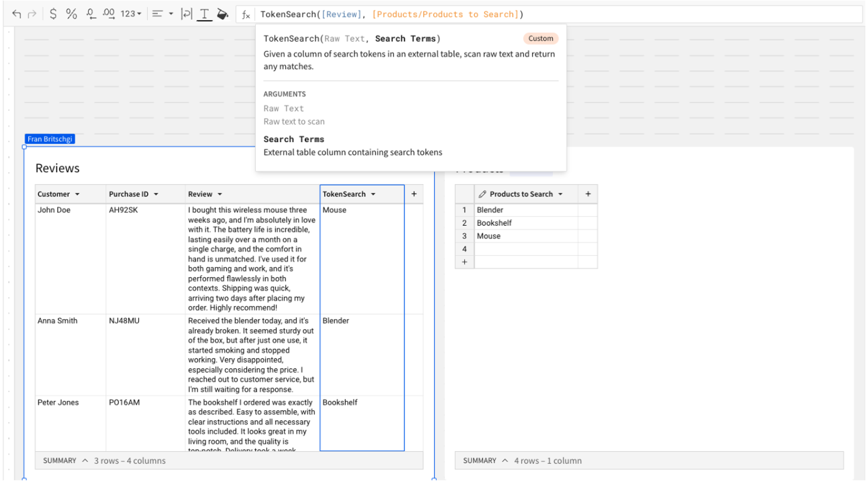Increase decimal places icon
Screen dimensions: 868x485
pos(108,14)
